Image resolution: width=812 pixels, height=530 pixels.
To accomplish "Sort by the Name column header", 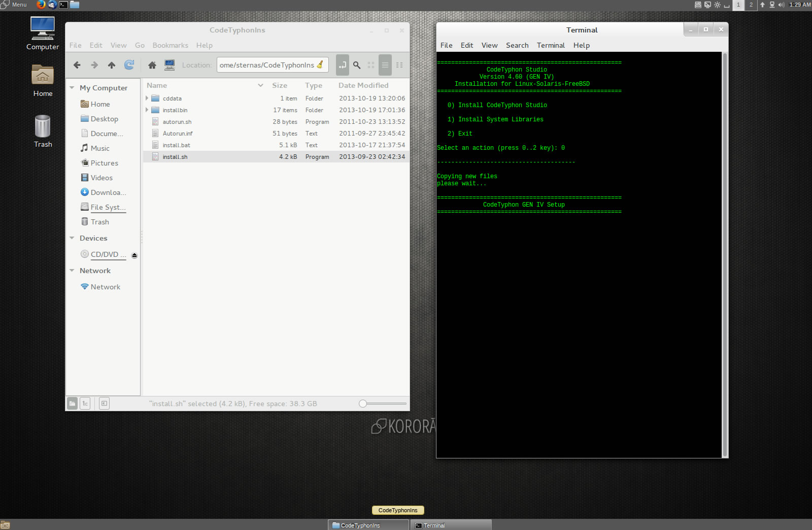I will click(x=205, y=85).
